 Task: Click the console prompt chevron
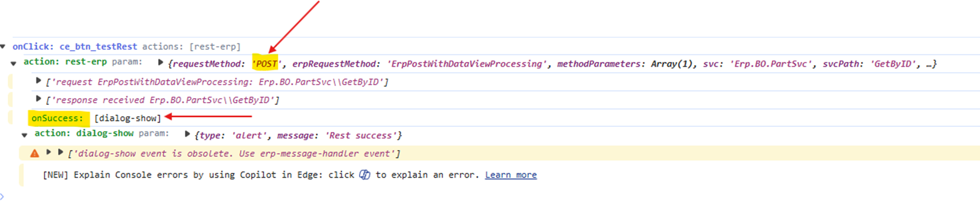click(2, 197)
